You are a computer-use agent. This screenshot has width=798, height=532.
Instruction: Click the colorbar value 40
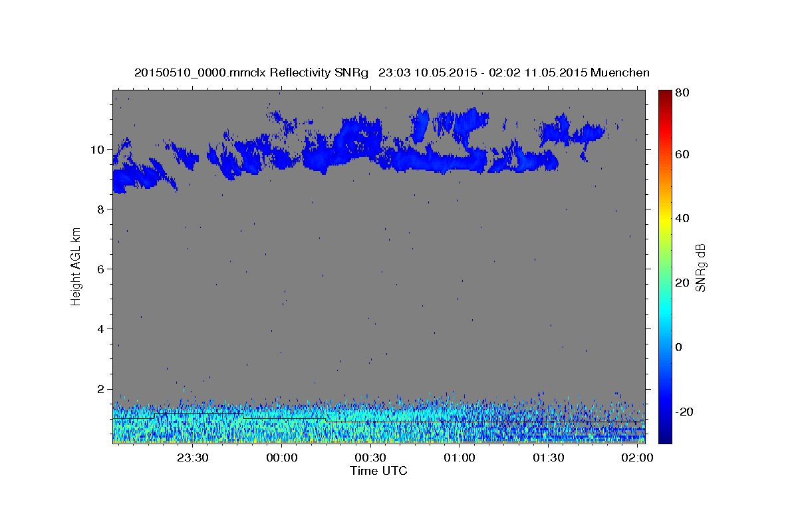click(682, 218)
